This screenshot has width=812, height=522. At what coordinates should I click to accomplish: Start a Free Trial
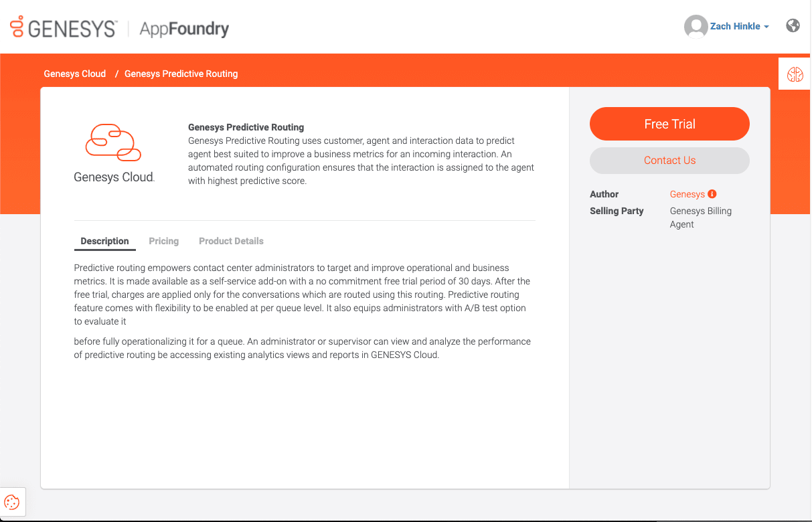(669, 124)
